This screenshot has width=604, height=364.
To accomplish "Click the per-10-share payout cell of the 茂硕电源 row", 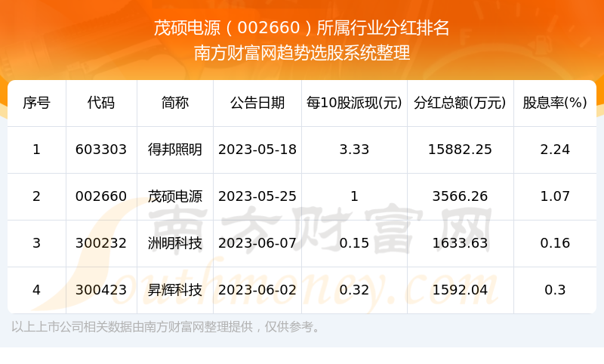I will click(354, 196).
